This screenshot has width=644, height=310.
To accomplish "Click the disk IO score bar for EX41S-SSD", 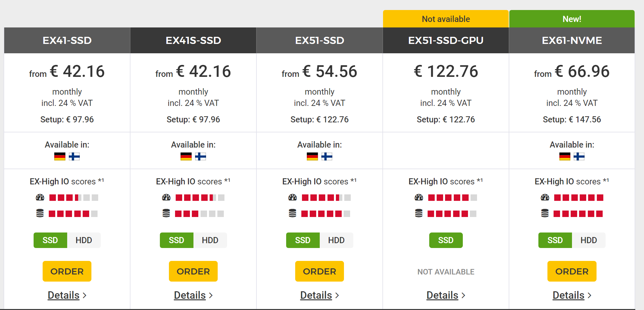I will (200, 214).
